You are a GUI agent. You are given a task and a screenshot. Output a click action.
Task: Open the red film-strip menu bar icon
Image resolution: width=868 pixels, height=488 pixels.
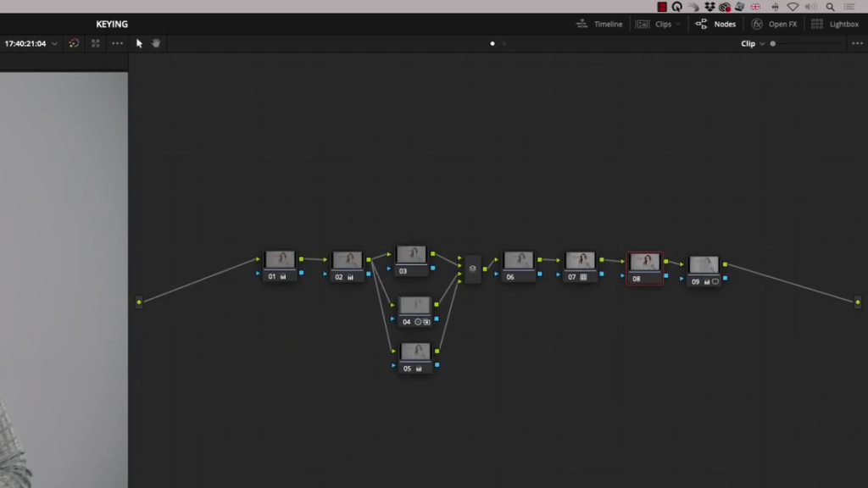661,7
